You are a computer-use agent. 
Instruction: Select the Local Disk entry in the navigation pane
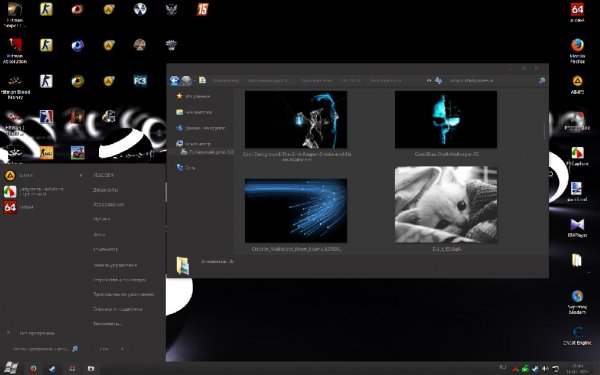[207, 152]
